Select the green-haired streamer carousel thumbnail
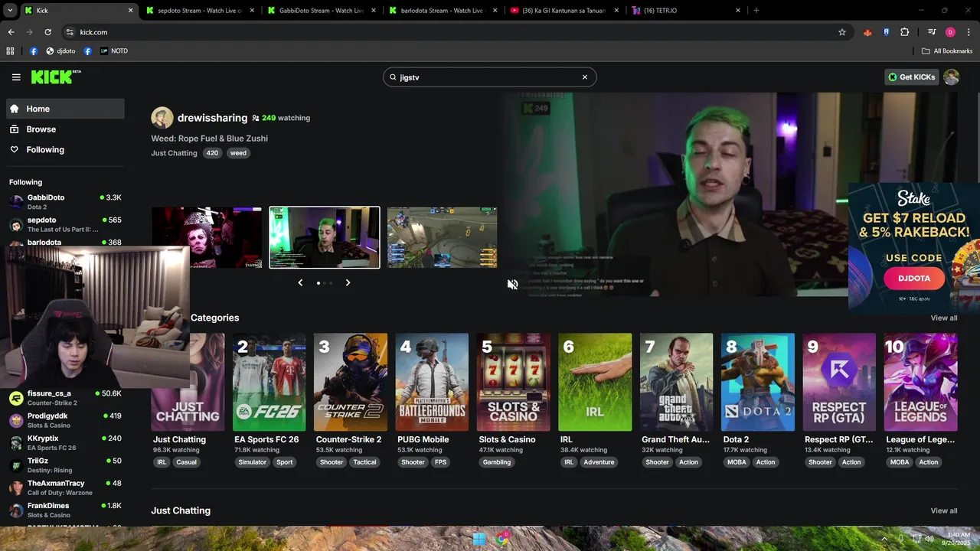Screen dimensions: 980x551 tap(325, 237)
